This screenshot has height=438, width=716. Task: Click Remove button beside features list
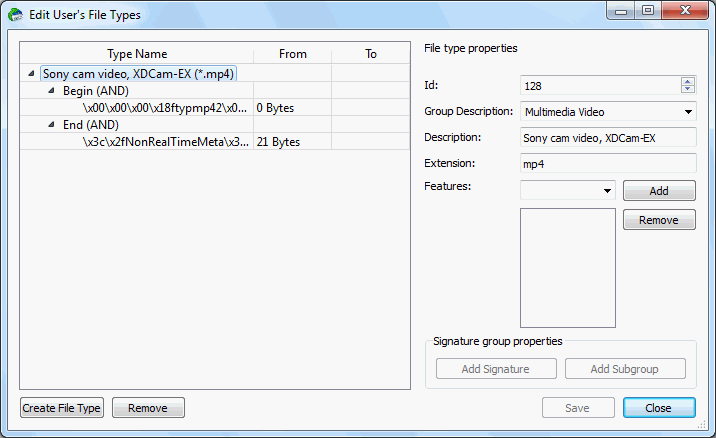pos(659,220)
